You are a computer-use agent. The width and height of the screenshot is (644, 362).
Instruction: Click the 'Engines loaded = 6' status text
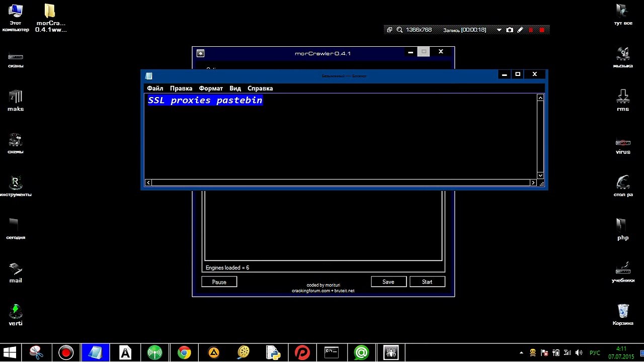(x=227, y=268)
